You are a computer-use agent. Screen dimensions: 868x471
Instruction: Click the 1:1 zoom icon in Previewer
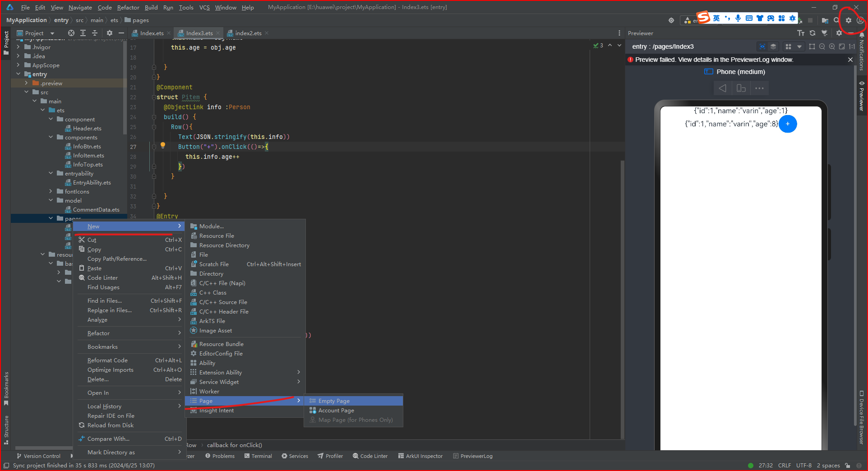[852, 46]
